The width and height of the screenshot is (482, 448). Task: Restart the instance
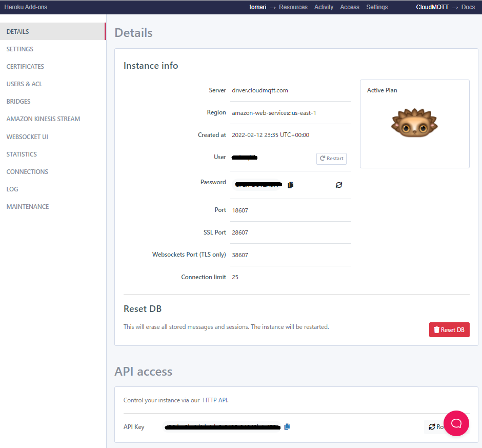[x=331, y=159]
